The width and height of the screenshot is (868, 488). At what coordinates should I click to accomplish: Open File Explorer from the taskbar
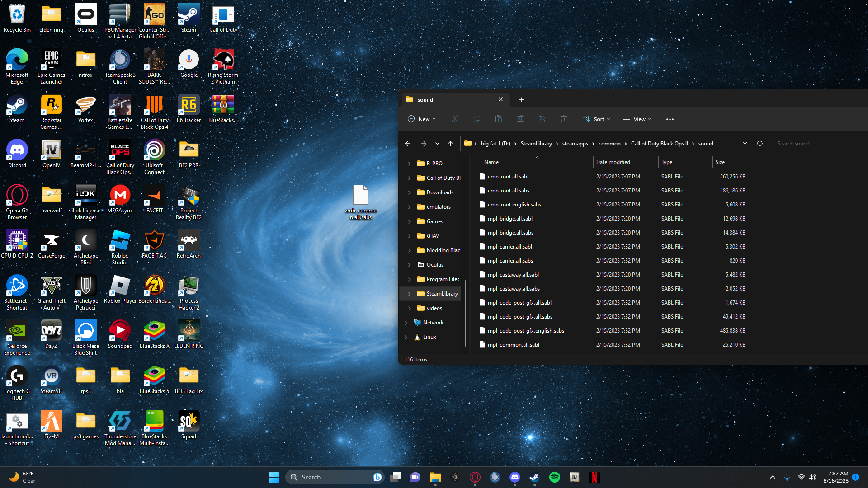(435, 477)
